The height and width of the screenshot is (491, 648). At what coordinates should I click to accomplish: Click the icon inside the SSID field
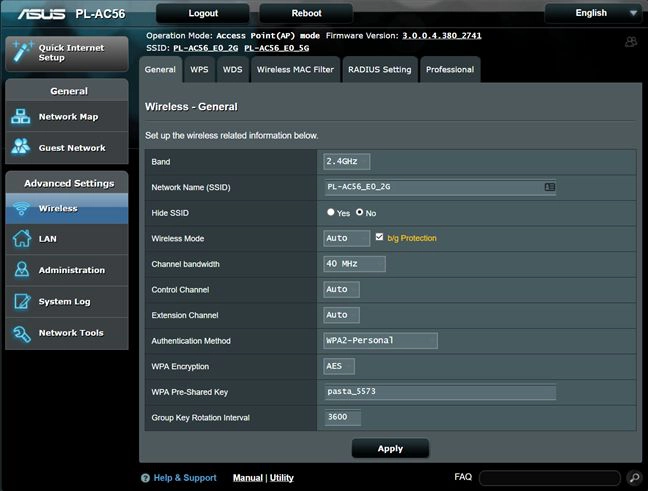[550, 187]
